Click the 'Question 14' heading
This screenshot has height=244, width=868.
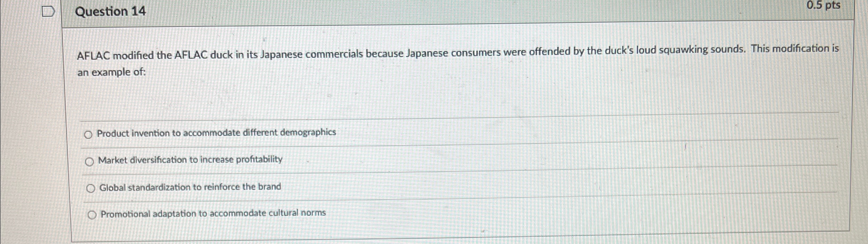click(x=110, y=12)
